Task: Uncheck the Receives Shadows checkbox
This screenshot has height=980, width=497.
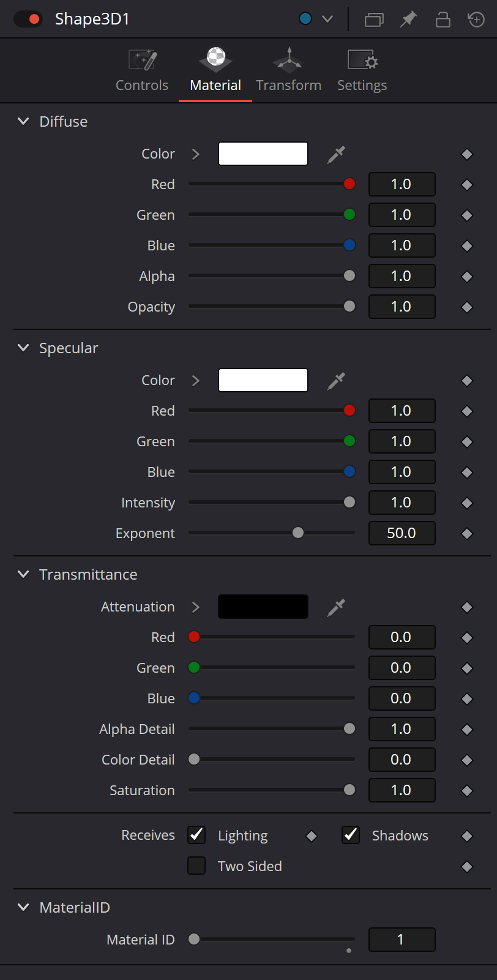Action: pyautogui.click(x=351, y=835)
